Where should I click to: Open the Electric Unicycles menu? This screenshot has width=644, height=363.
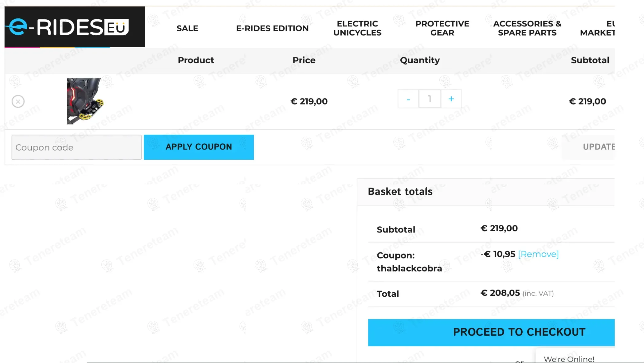[x=357, y=28]
